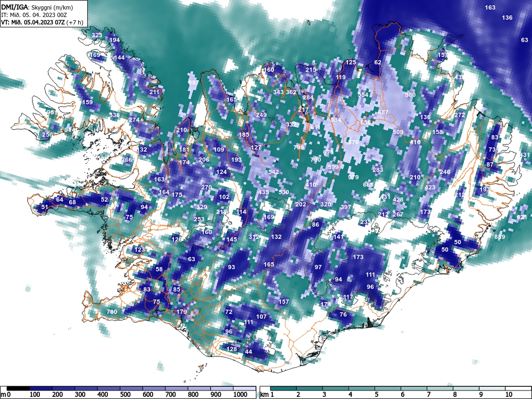
Task: Select the 'IT: Mið. 05. 04. 2023 00Z' line
Action: pos(34,15)
